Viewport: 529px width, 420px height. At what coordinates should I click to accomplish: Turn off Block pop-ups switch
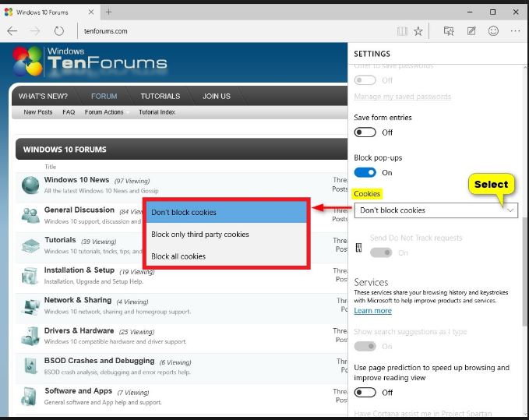[x=365, y=172]
